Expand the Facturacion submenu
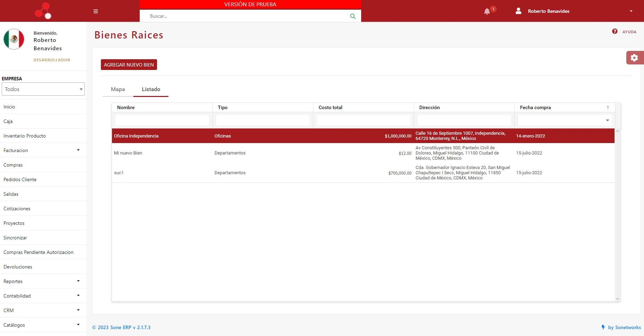 pyautogui.click(x=78, y=150)
